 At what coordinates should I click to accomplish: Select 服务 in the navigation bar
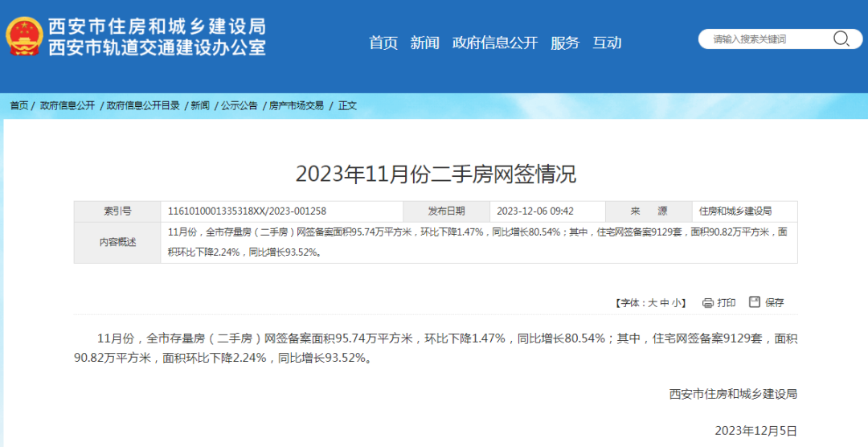tap(564, 43)
